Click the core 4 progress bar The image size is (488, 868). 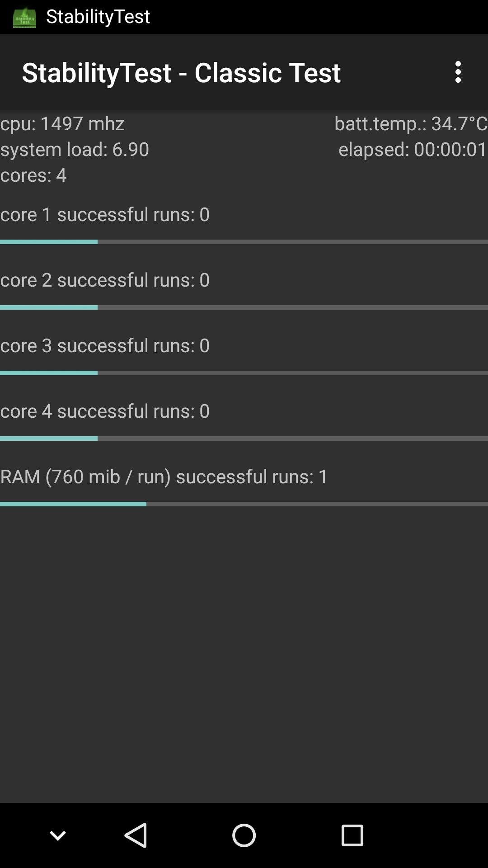(244, 439)
